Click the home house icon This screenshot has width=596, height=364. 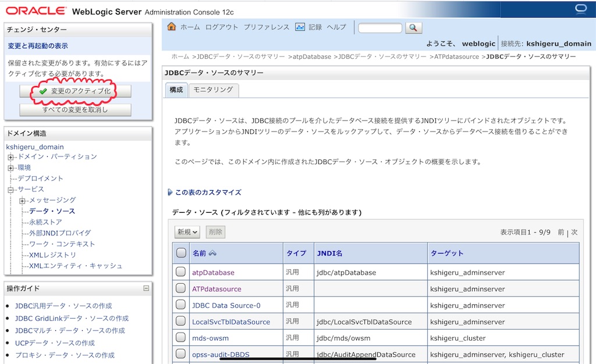172,27
